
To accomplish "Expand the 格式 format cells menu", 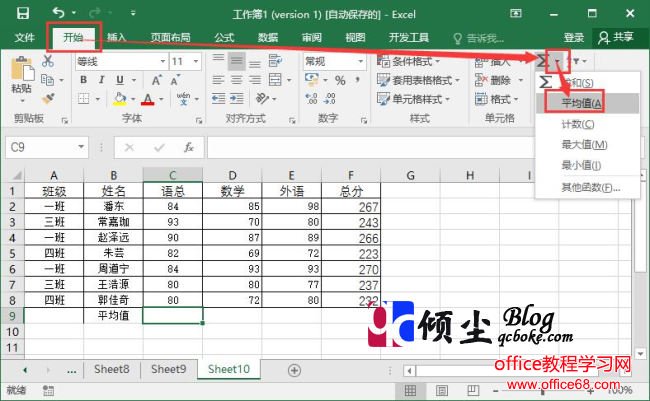I will pyautogui.click(x=497, y=99).
